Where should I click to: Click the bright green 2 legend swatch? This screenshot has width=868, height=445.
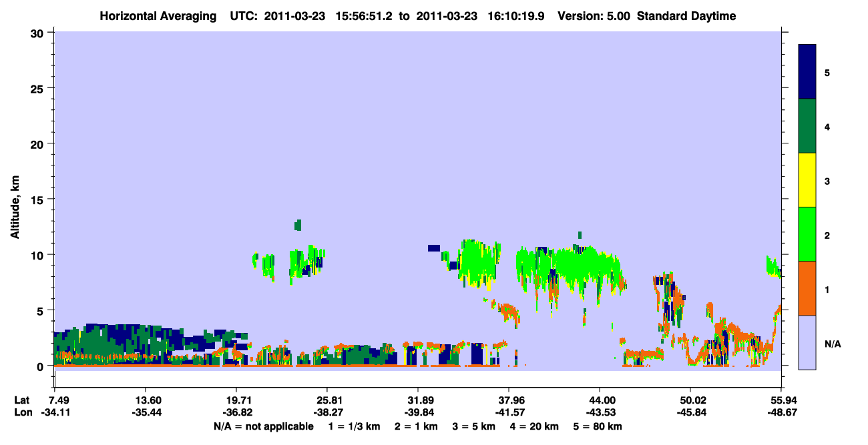pyautogui.click(x=807, y=234)
